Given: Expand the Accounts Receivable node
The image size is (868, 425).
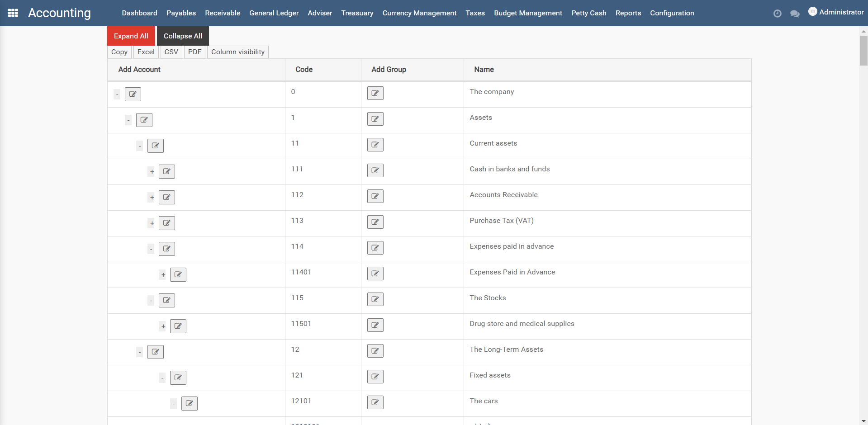Looking at the screenshot, I should click(x=152, y=198).
